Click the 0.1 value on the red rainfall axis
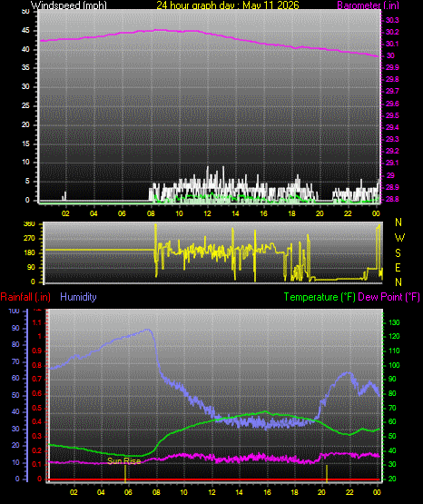The image size is (423, 504). 37,464
